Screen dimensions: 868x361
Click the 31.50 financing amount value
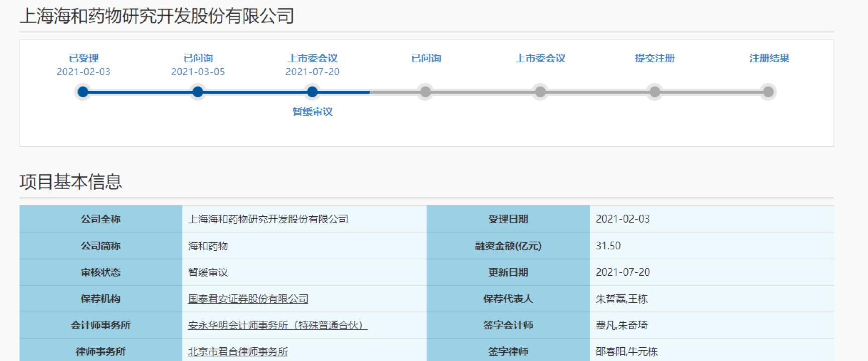(x=608, y=246)
